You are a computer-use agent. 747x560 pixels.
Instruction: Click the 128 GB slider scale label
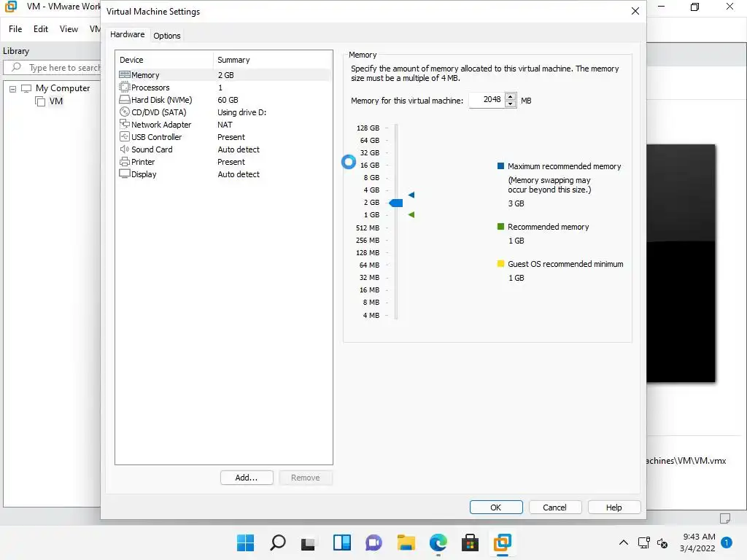click(x=368, y=128)
